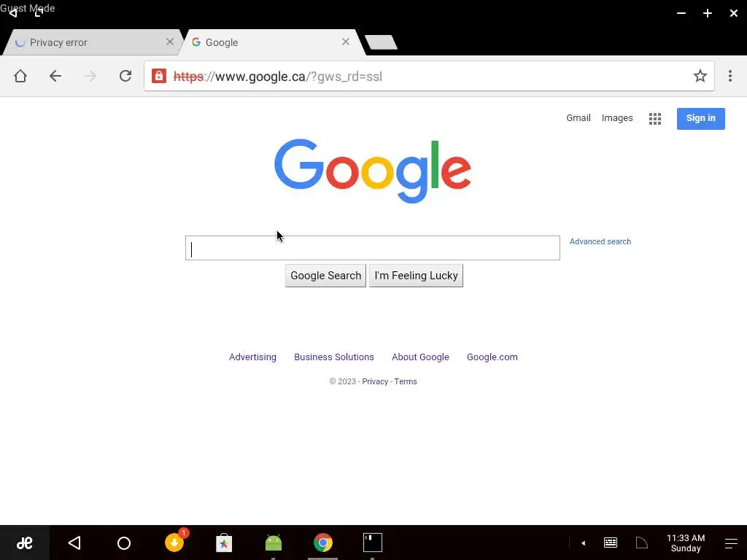The height and width of the screenshot is (560, 747).
Task: Click the Sign in button
Action: (x=701, y=119)
